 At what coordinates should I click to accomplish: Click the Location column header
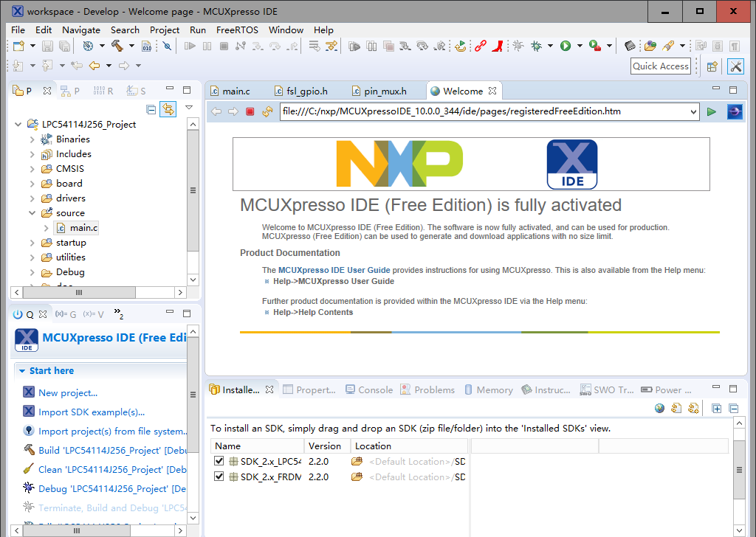[x=409, y=446]
